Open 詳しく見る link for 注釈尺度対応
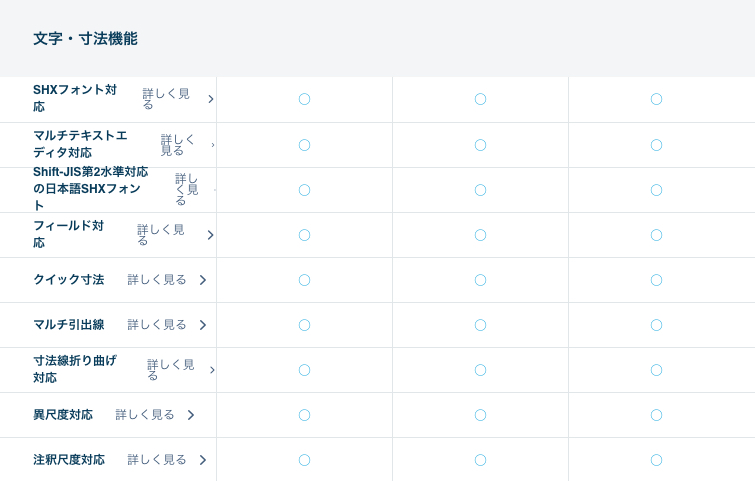Image resolution: width=755 pixels, height=481 pixels. click(157, 460)
